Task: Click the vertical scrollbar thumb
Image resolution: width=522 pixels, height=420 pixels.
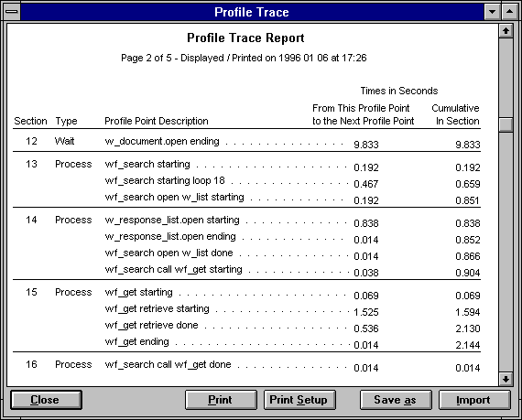Action: tap(506, 124)
